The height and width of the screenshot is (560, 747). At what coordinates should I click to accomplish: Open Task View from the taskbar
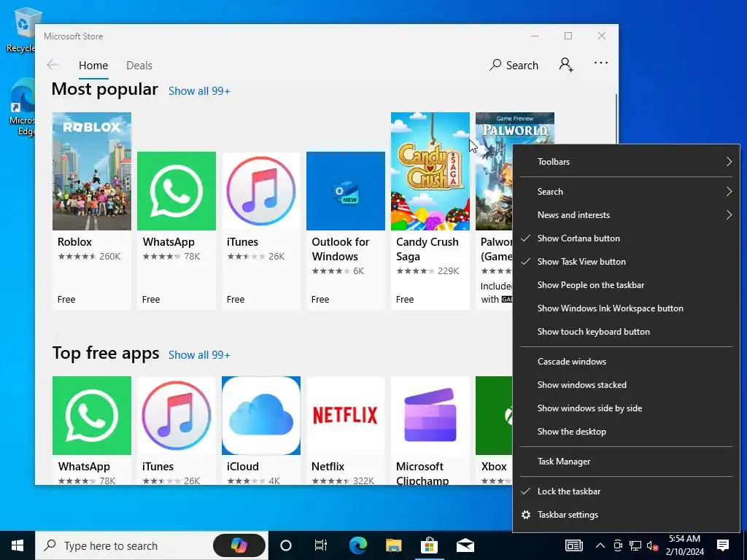(x=321, y=545)
